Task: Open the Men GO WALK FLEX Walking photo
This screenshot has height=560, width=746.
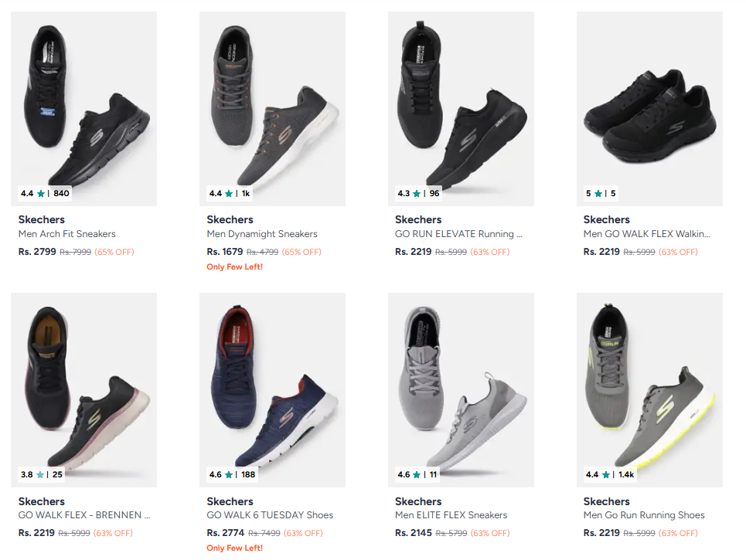Action: pos(649,100)
